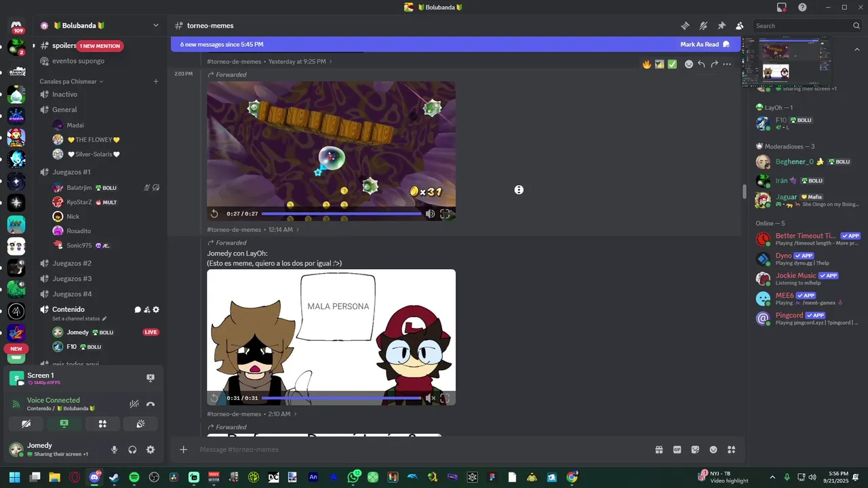Toggle channel notification settings bell icon
This screenshot has height=488, width=868.
point(703,26)
